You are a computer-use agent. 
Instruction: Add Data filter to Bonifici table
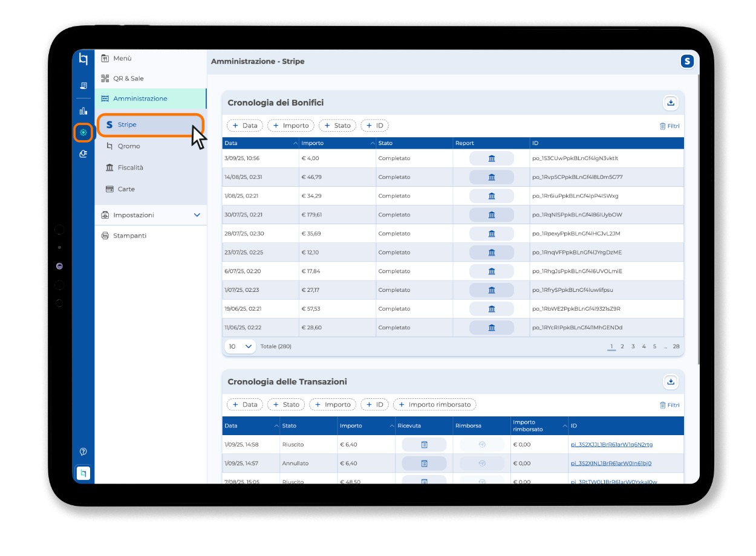click(245, 126)
